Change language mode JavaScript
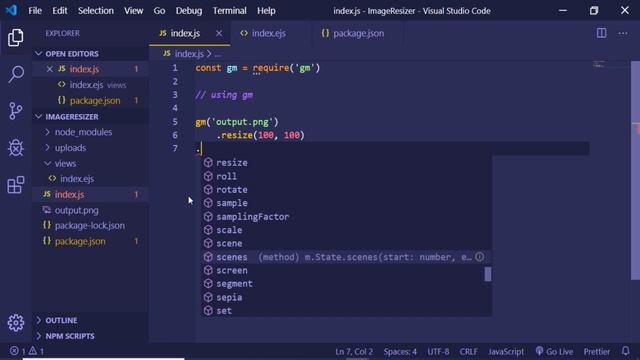The height and width of the screenshot is (360, 640). pos(506,351)
